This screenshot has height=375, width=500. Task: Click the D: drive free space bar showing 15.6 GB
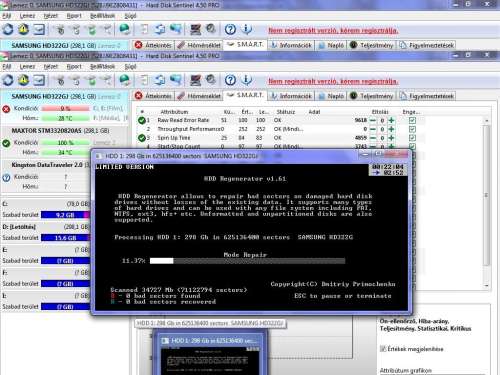[65, 238]
